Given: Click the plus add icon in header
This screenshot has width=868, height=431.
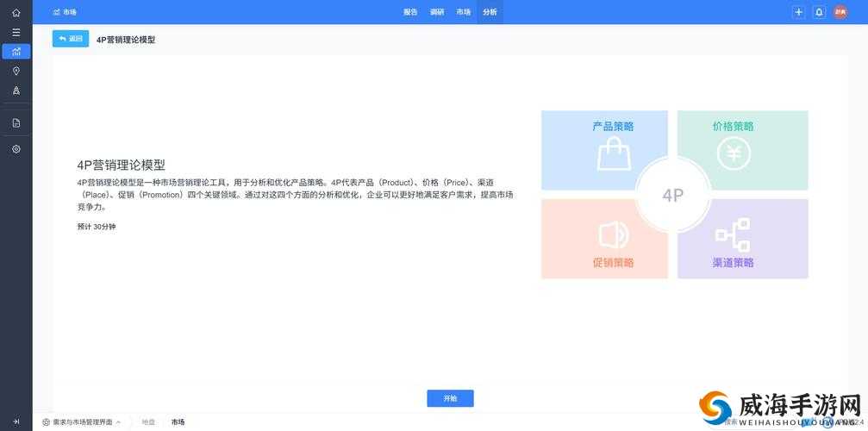Looking at the screenshot, I should point(798,12).
